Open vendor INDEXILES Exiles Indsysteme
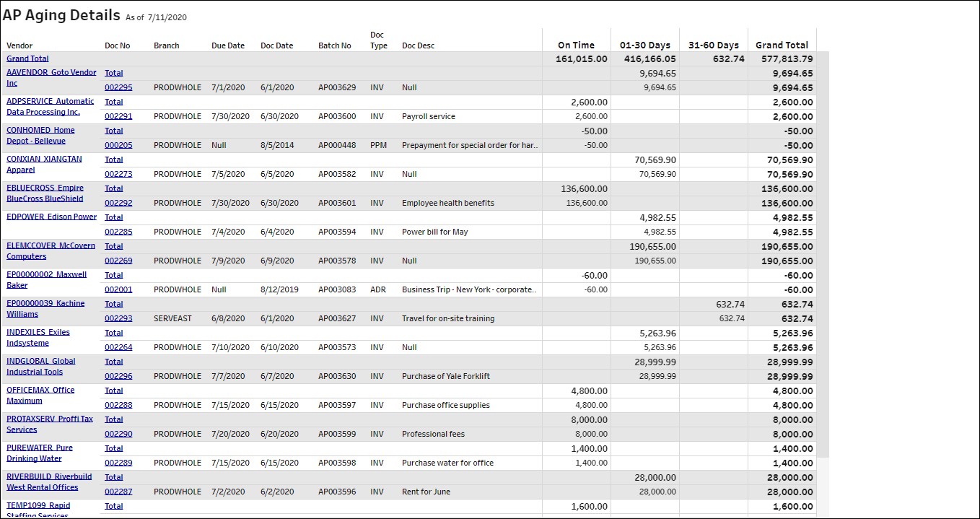980x519 pixels. point(38,338)
